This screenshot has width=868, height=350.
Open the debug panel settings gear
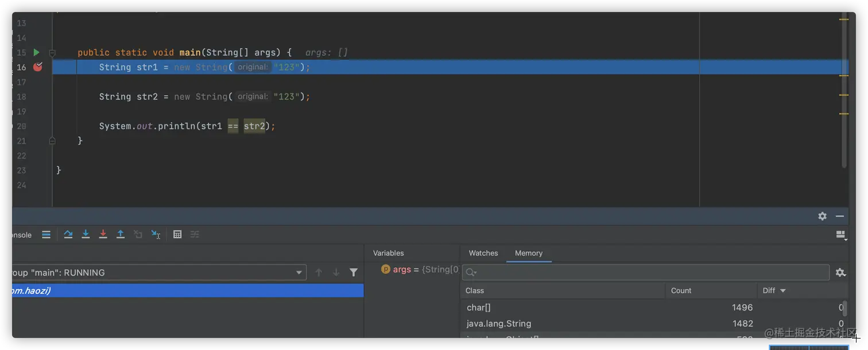(x=823, y=216)
